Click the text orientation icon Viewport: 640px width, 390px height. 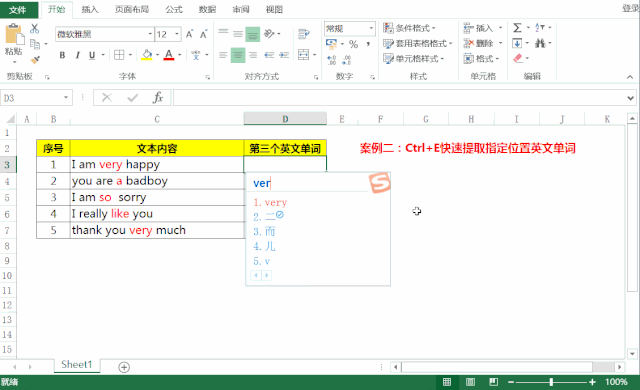[x=269, y=34]
